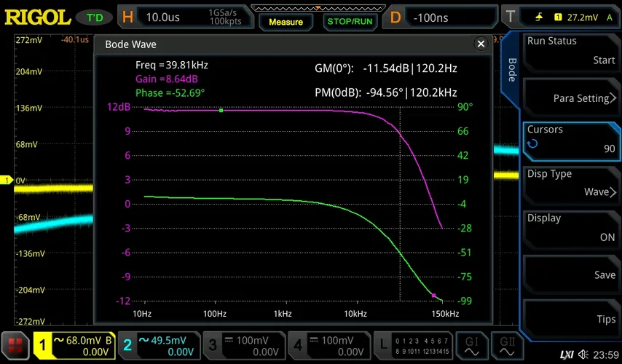Click the 10Hz frequency axis label
The width and height of the screenshot is (622, 364).
pos(142,314)
